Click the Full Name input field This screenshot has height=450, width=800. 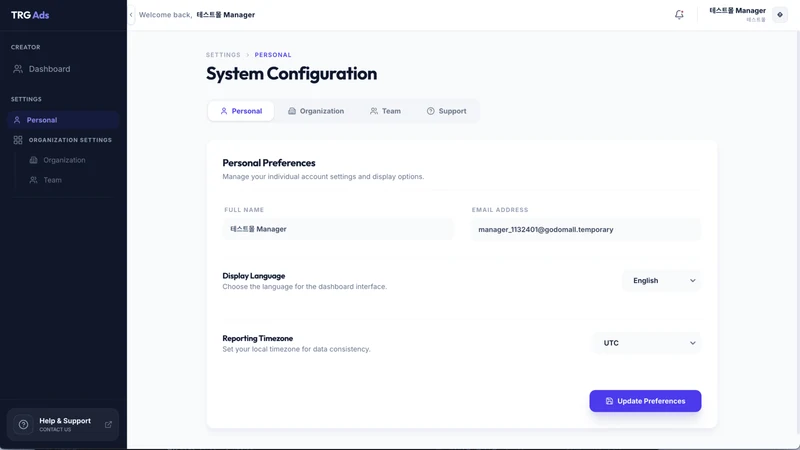click(x=338, y=229)
